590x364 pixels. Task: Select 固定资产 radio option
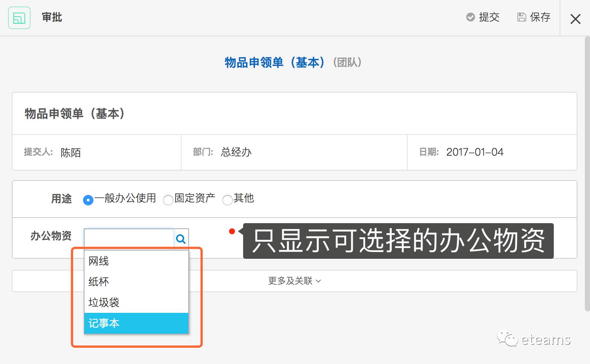click(168, 200)
